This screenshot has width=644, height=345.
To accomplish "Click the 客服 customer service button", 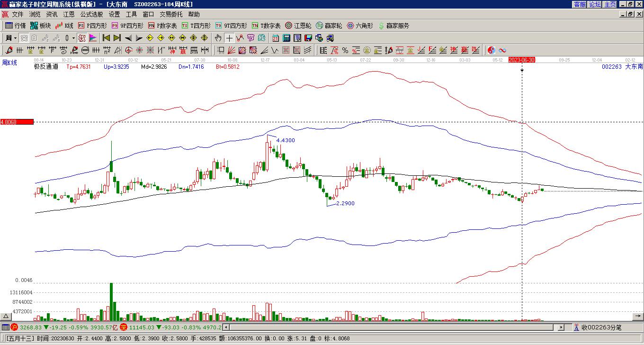I will 580,4.
